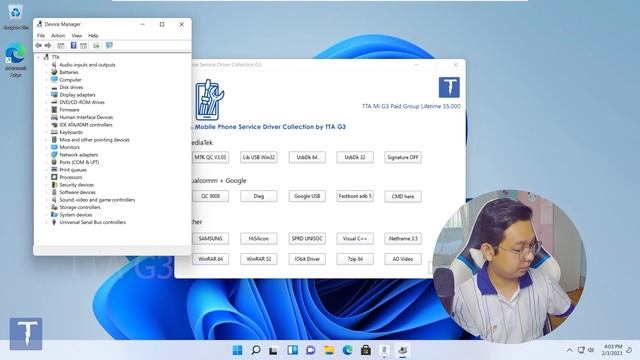640x360 pixels.
Task: Click the IObit Driver button
Action: click(307, 259)
